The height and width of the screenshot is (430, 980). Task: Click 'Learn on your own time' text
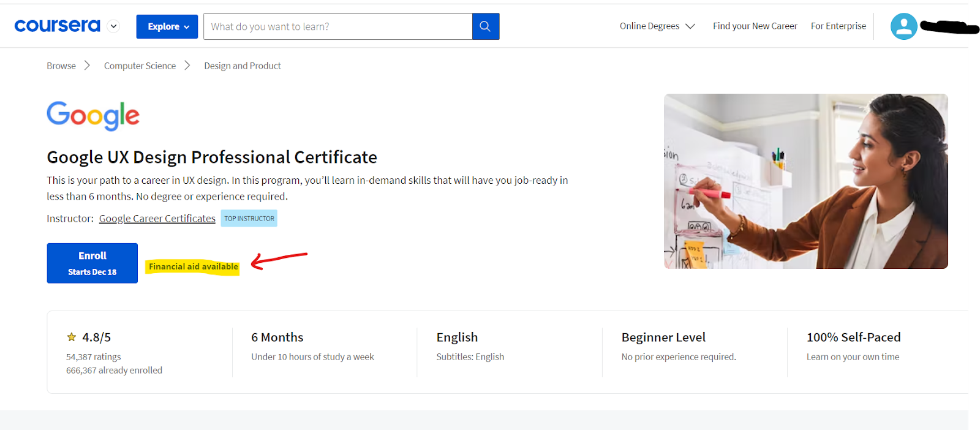pyautogui.click(x=853, y=356)
